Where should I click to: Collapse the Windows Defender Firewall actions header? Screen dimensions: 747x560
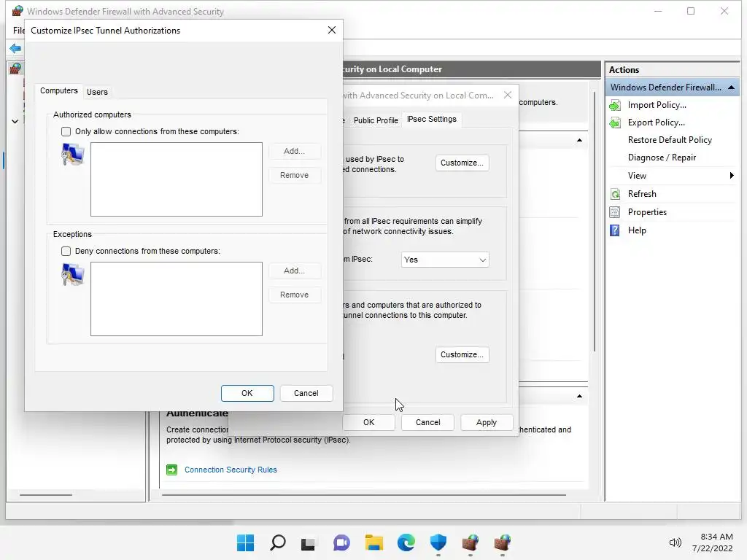click(x=731, y=87)
